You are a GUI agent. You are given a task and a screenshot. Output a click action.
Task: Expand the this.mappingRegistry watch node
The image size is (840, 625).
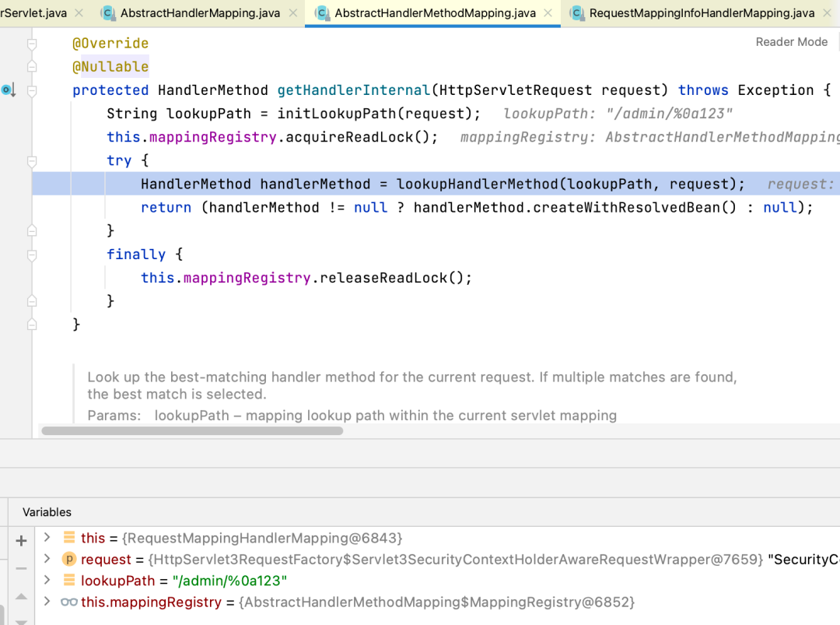[x=47, y=602]
